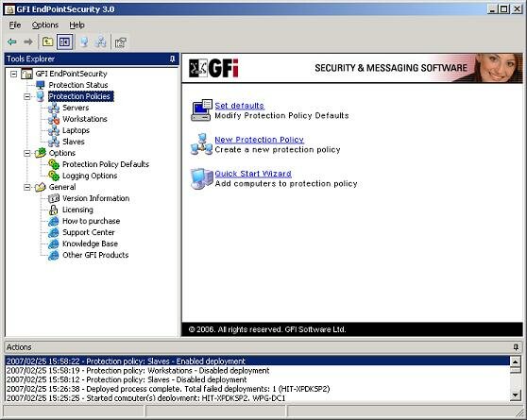Select the 'Slaves - Enabled deployment' log entry
The width and height of the screenshot is (527, 420).
pos(258,361)
